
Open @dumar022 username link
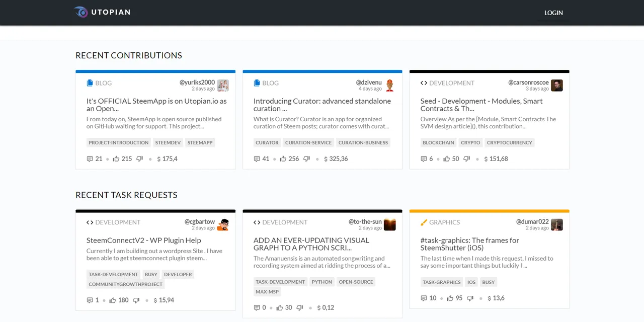(532, 221)
